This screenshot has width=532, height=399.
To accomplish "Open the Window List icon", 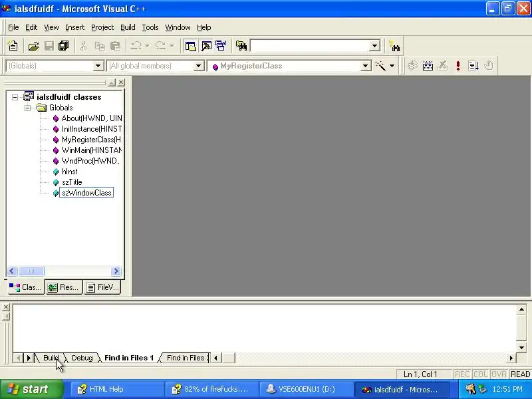I will [221, 46].
